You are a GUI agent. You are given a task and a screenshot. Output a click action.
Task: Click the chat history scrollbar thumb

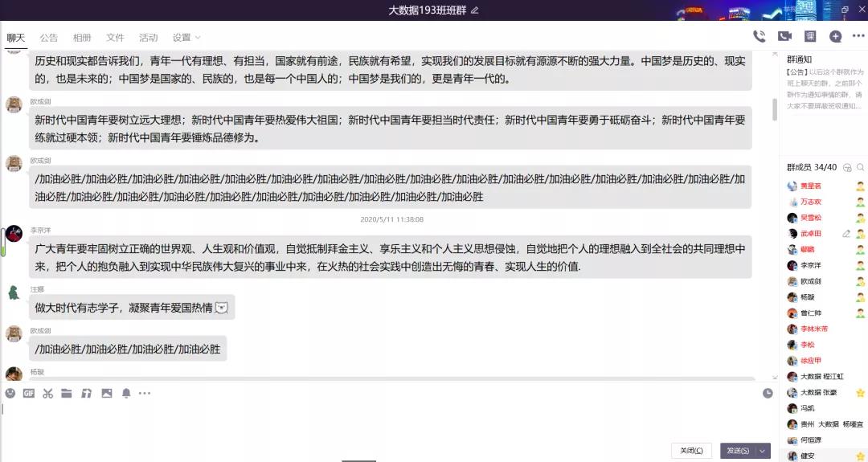(x=775, y=109)
